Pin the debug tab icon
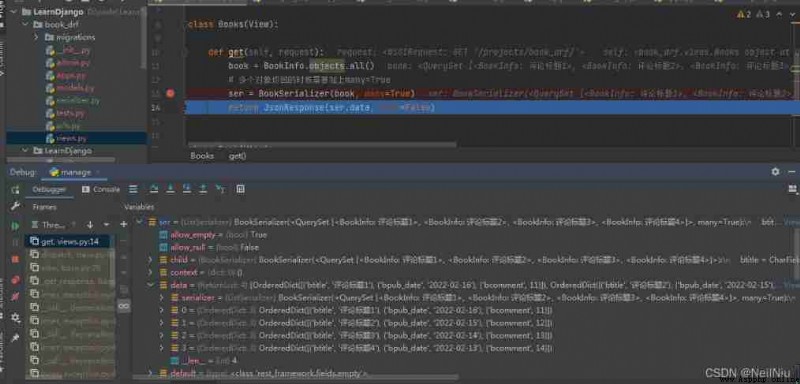 point(15,338)
